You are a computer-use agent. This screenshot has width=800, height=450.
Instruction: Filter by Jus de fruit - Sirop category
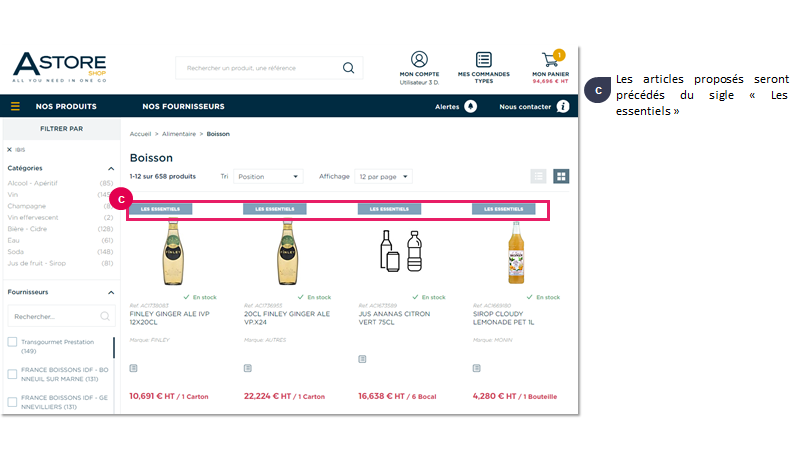click(x=36, y=263)
